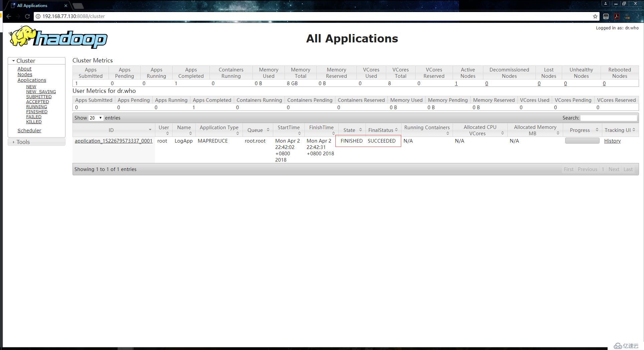Sort the table by ID column

pos(114,130)
